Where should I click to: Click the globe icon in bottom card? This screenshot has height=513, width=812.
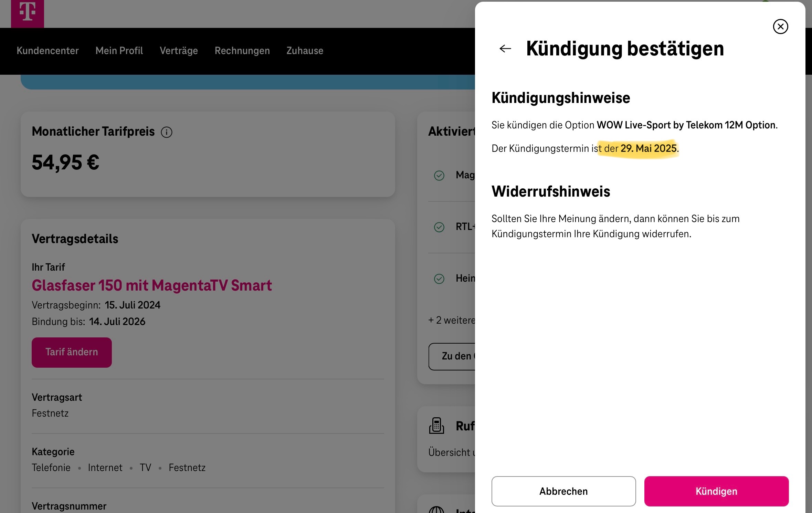pos(436,510)
